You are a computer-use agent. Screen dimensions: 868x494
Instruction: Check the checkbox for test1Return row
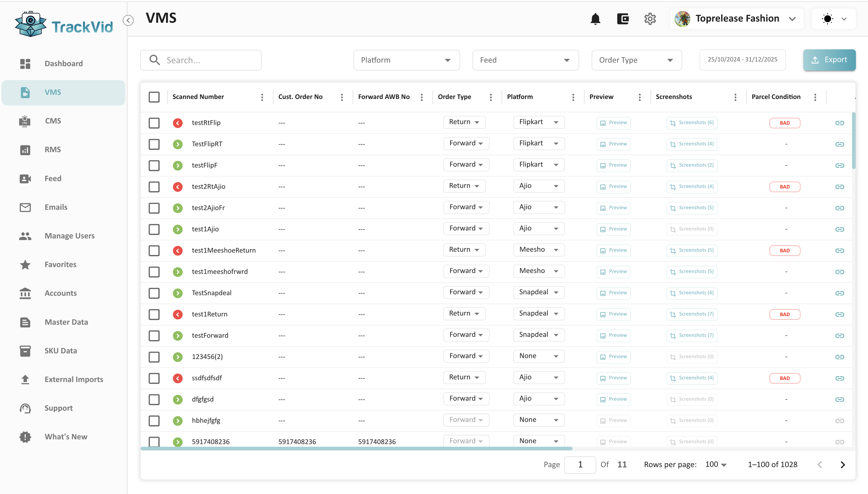coord(154,314)
